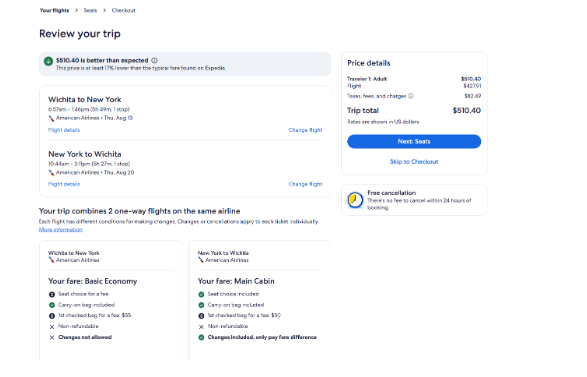Click the 'Review your trip' heading

point(80,34)
